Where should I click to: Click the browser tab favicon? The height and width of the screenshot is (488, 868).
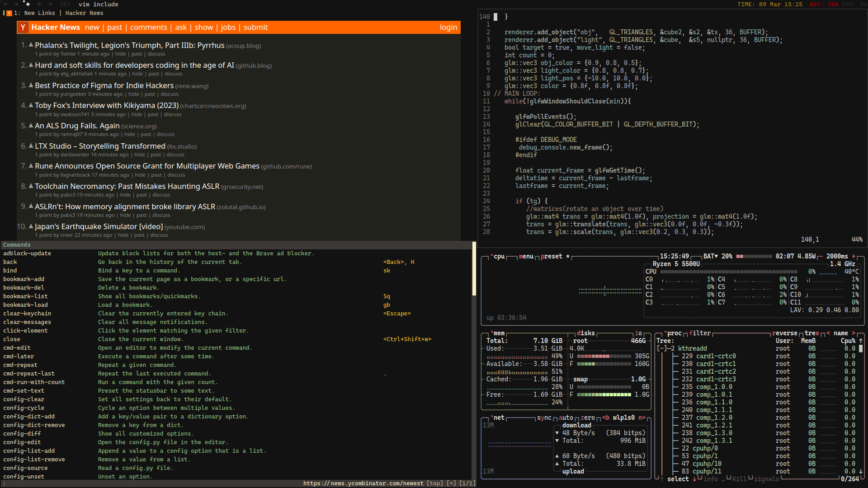point(9,13)
